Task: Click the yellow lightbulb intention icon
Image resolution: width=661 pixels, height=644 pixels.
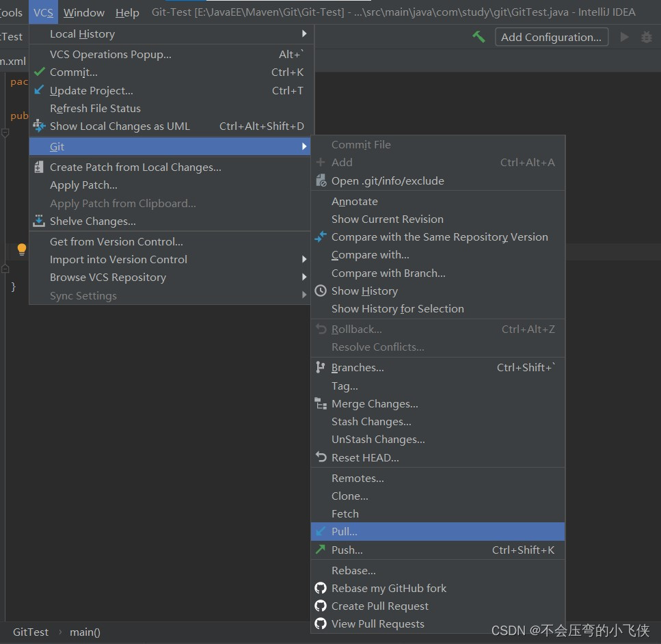Action: click(x=22, y=250)
